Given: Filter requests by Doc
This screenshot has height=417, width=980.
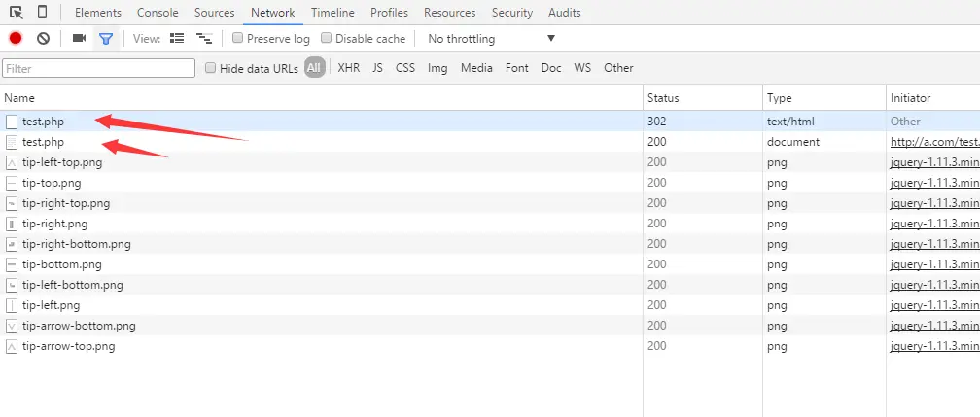Looking at the screenshot, I should (551, 68).
